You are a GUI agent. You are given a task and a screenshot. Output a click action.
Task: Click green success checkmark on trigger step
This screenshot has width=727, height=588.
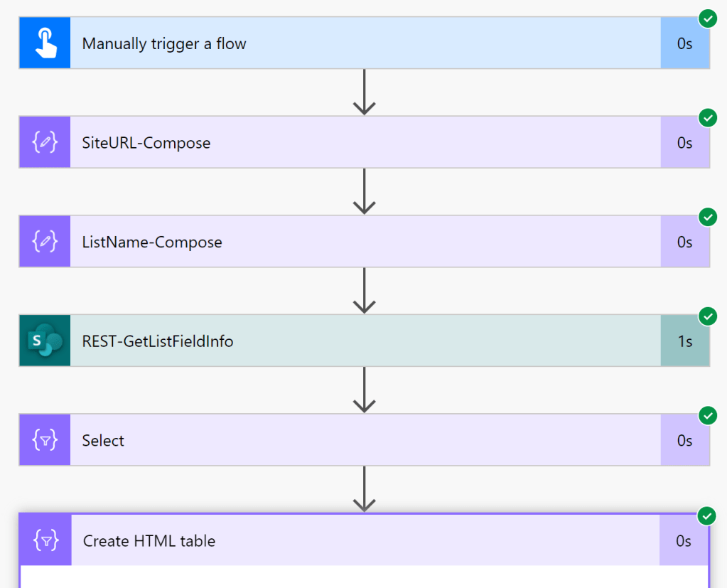coord(707,18)
